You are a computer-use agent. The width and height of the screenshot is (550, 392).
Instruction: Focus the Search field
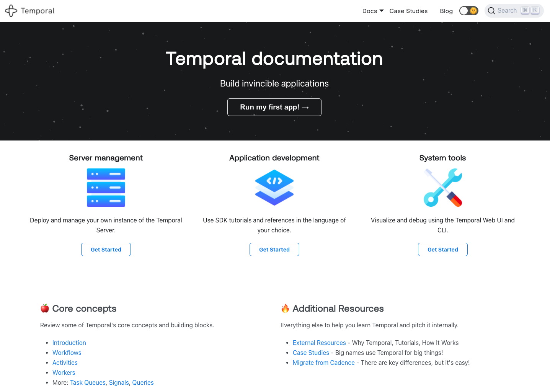[514, 11]
